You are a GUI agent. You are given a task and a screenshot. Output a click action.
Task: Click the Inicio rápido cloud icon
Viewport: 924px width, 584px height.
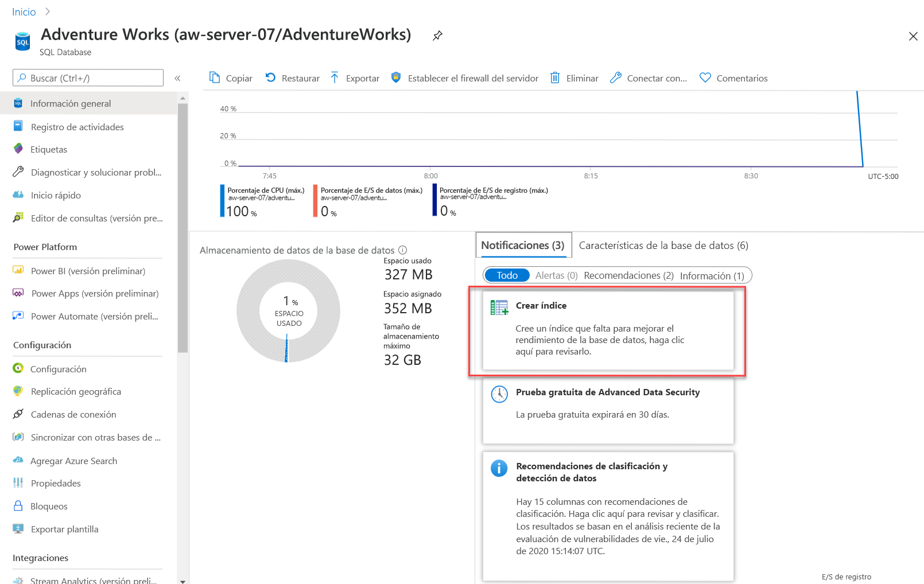18,195
